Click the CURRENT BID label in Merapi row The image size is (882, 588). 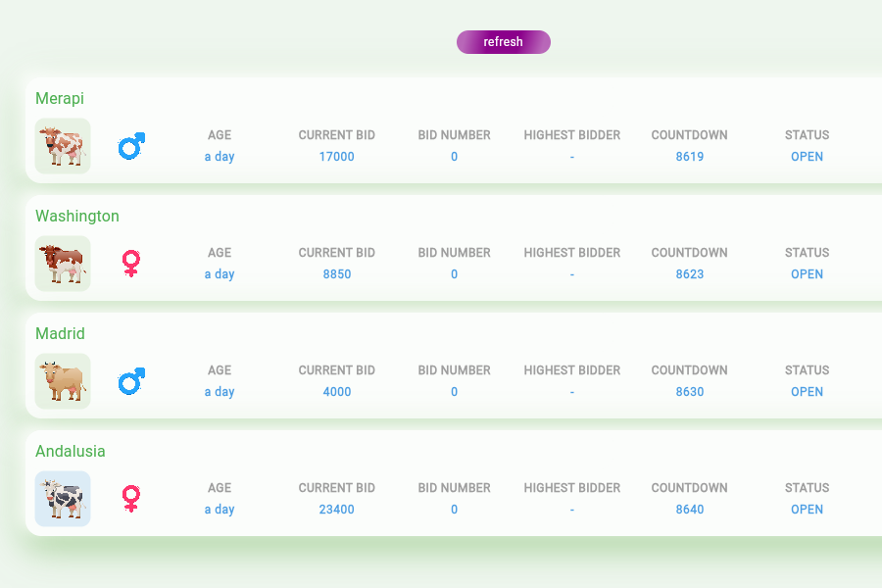(x=337, y=135)
